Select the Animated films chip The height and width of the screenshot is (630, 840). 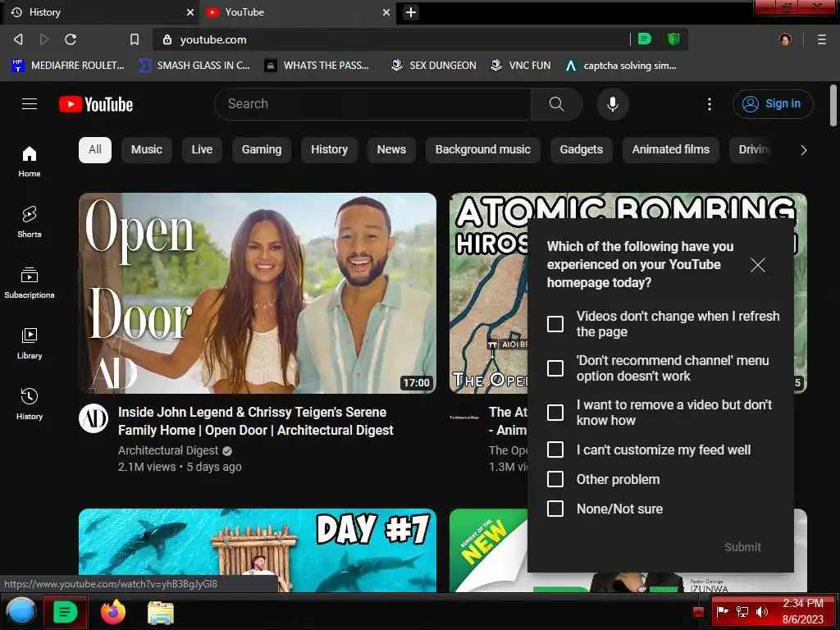[x=671, y=150]
